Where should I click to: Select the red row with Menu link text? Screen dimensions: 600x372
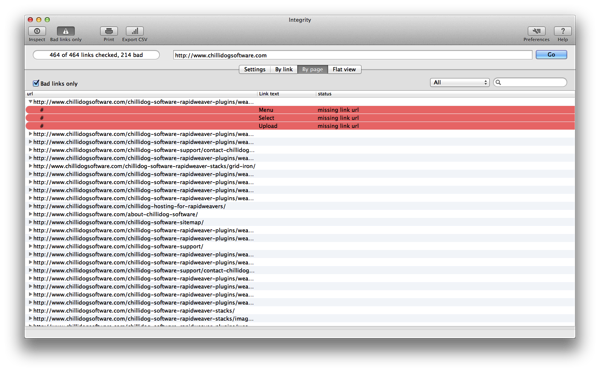[x=300, y=110]
